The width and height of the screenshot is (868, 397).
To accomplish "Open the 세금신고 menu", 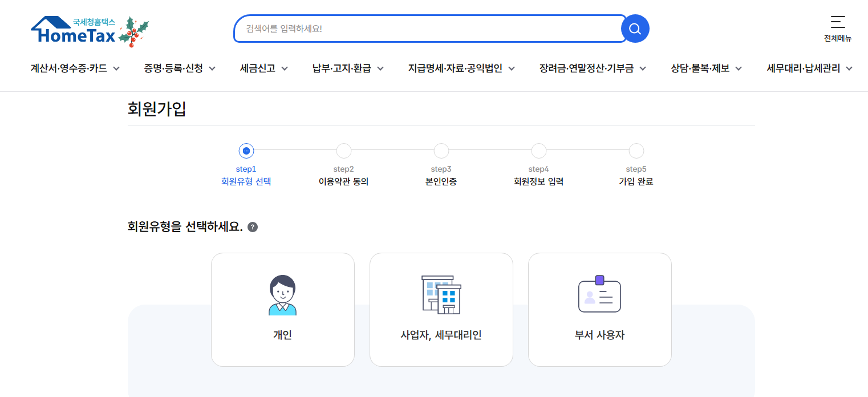I will (258, 68).
